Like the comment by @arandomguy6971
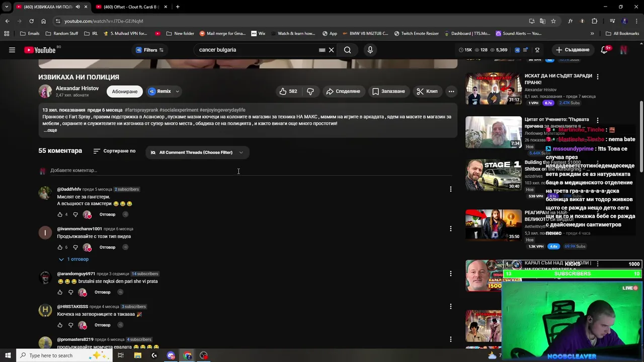 pyautogui.click(x=60, y=292)
